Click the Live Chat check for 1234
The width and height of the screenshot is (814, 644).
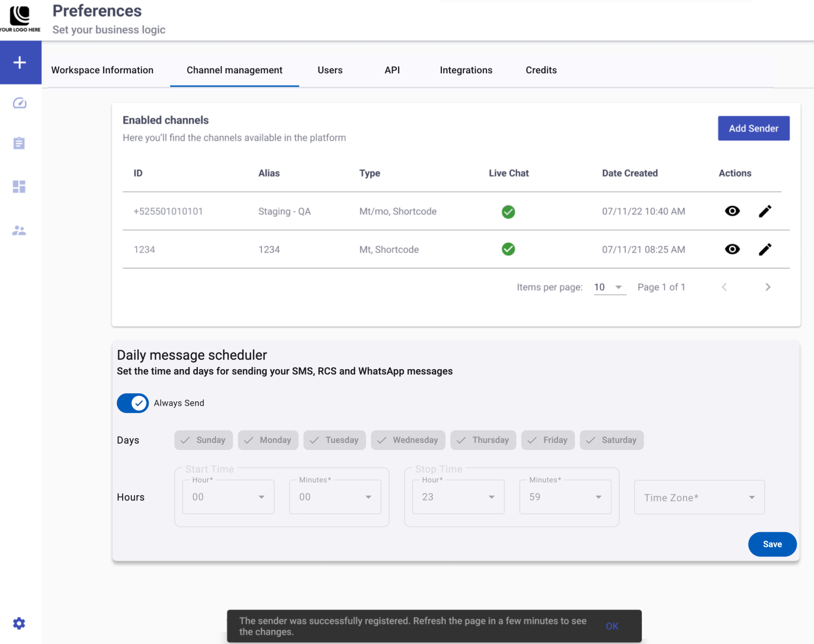click(x=508, y=249)
